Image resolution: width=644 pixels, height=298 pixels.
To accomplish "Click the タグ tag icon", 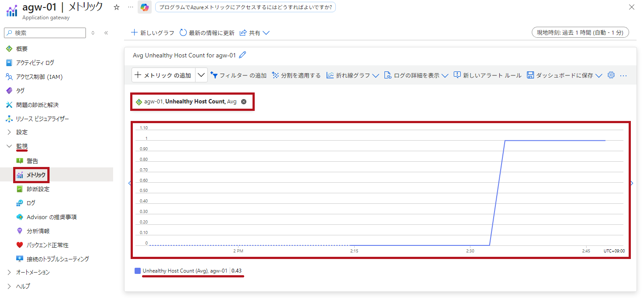I will [9, 91].
